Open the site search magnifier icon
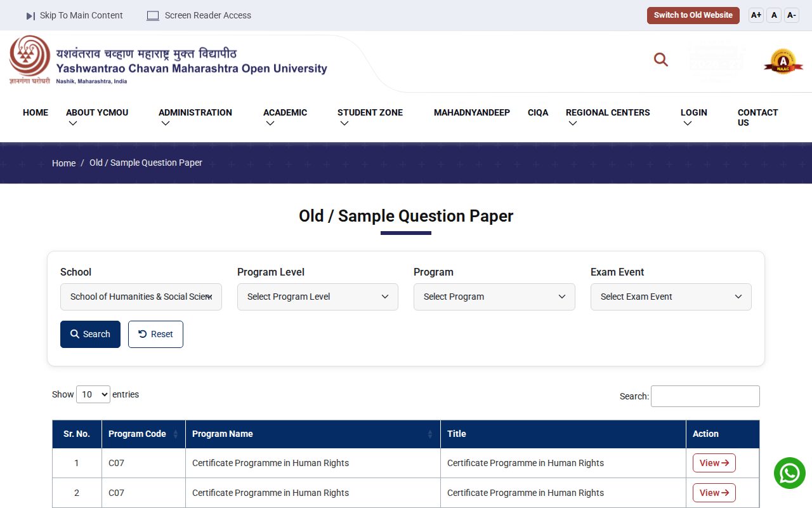 [x=661, y=60]
